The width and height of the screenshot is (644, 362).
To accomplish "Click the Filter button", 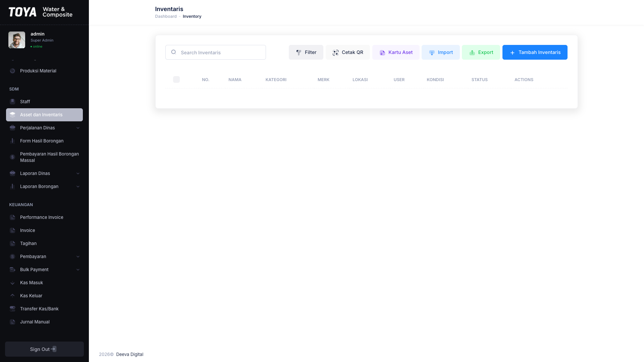I will click(x=306, y=52).
